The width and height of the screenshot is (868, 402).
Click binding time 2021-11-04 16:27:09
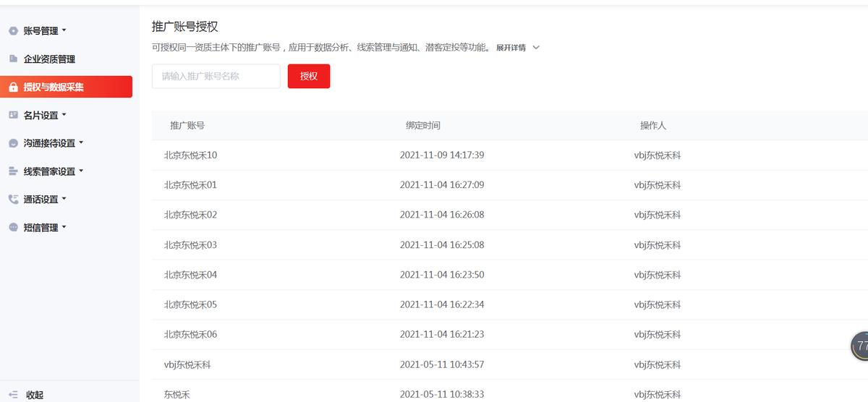coord(442,185)
